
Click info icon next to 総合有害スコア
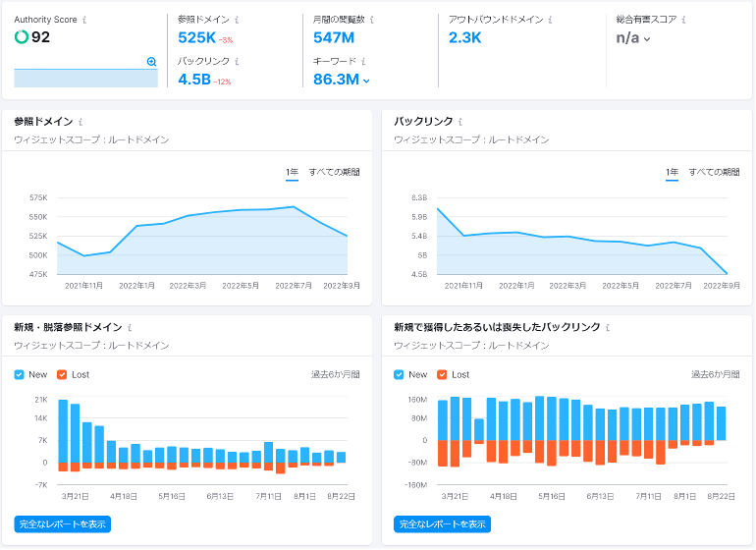coord(683,20)
